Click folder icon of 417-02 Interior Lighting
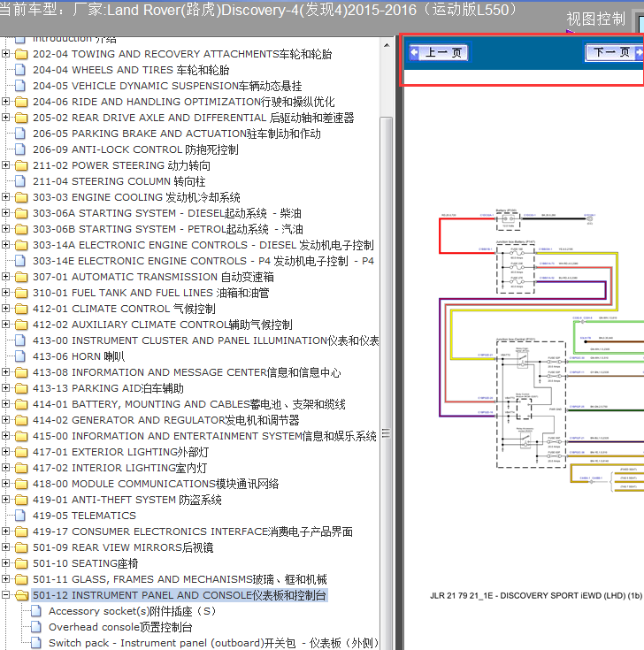644x650 pixels. pos(21,468)
